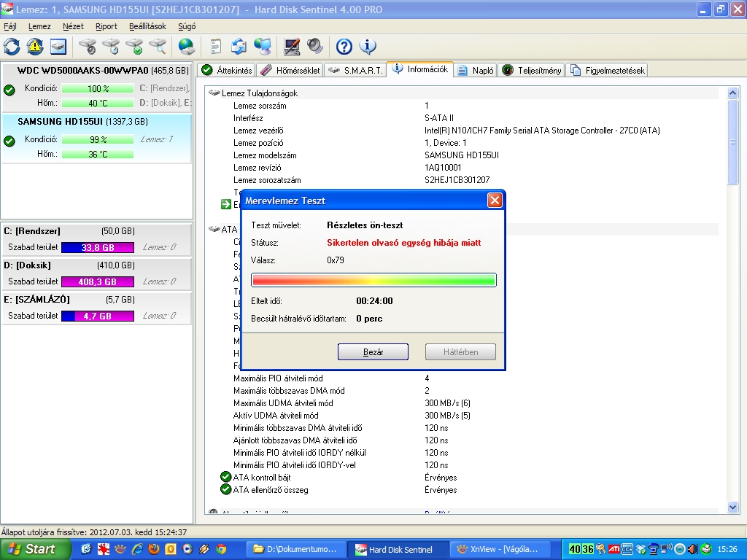
Task: Click the disk with magnifier surface test icon
Action: click(158, 46)
